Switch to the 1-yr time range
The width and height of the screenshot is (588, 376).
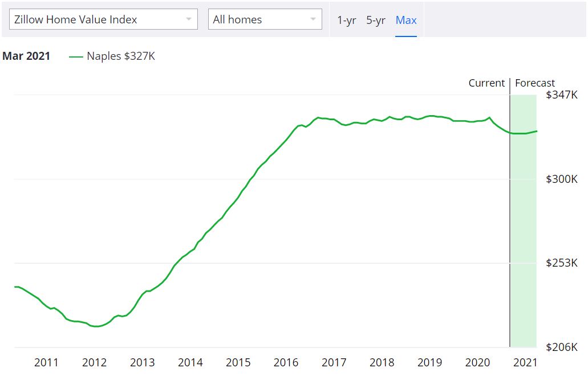347,20
